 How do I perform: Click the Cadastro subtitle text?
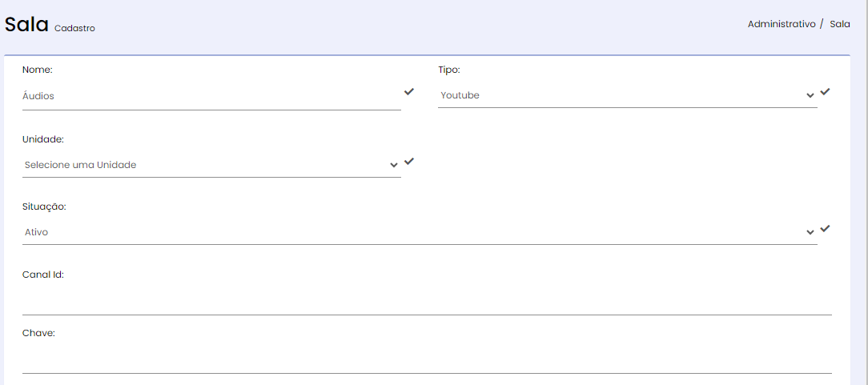click(x=74, y=28)
